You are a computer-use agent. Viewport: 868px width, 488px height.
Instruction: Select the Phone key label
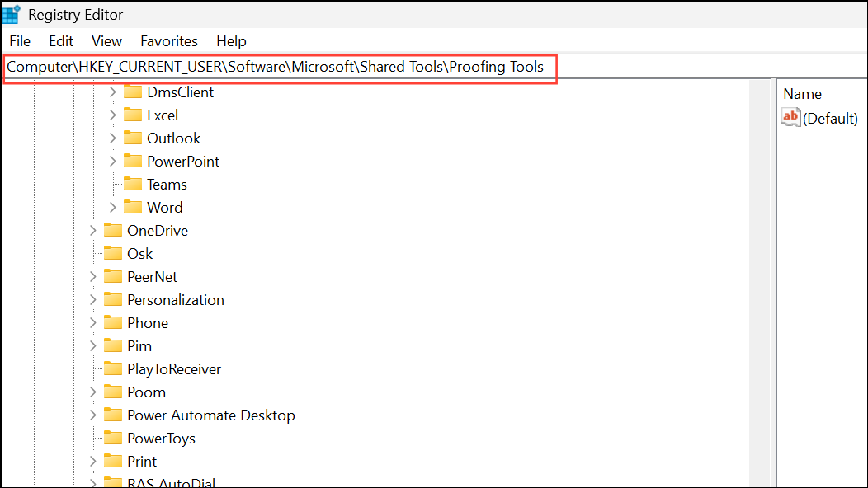click(x=148, y=323)
